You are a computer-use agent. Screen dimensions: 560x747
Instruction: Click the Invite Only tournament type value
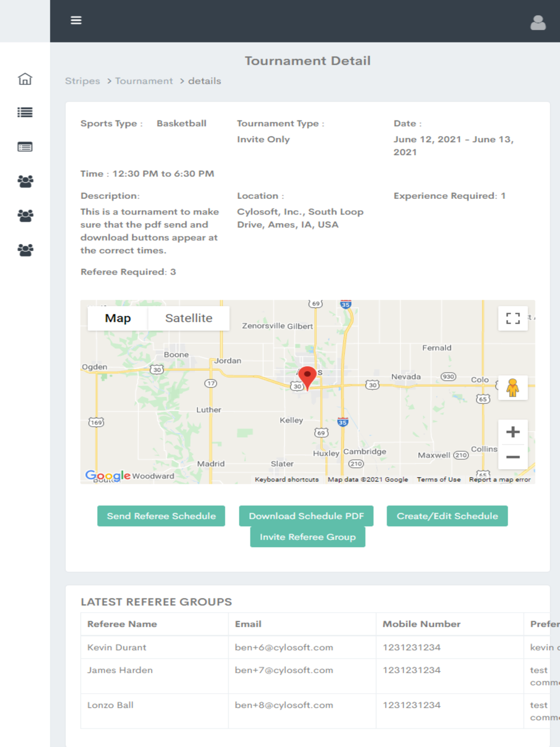263,139
